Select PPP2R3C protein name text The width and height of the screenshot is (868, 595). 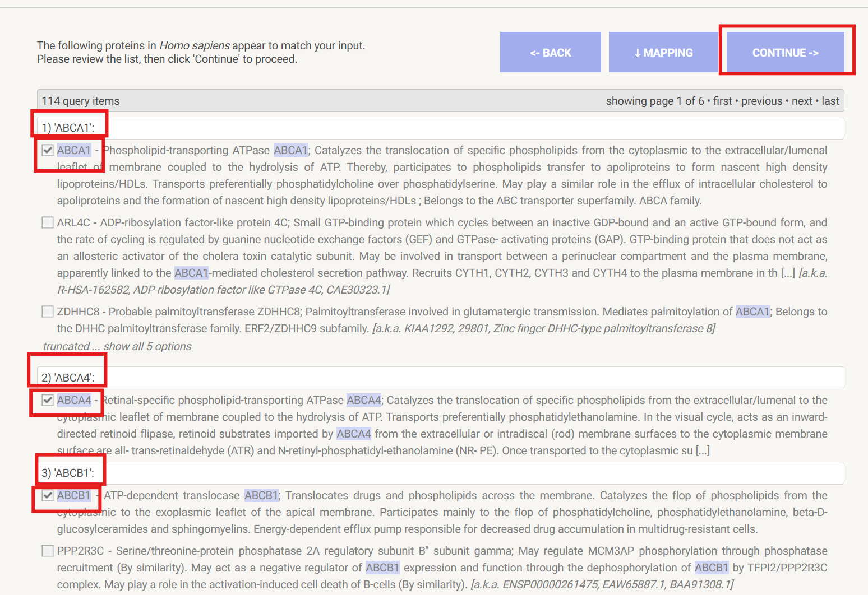(x=80, y=551)
